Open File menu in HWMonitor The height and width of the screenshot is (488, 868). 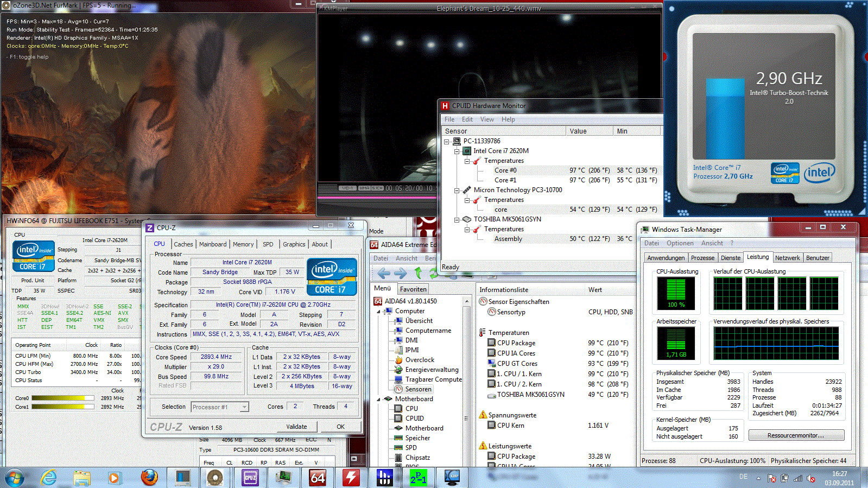449,119
